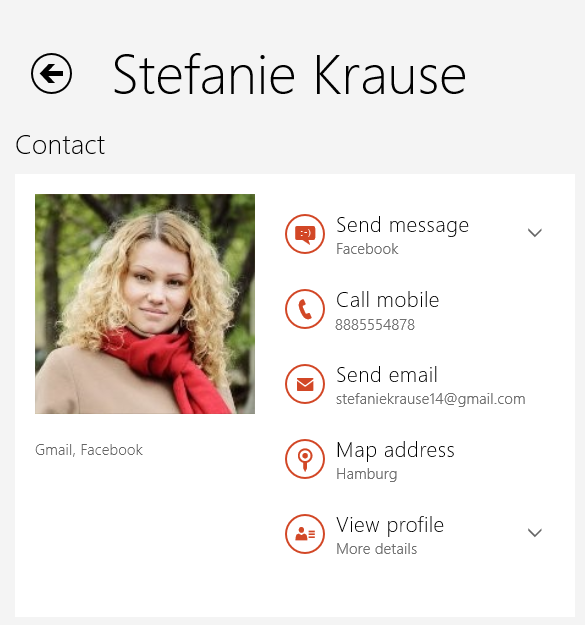Expand the Send message options chevron

(534, 232)
